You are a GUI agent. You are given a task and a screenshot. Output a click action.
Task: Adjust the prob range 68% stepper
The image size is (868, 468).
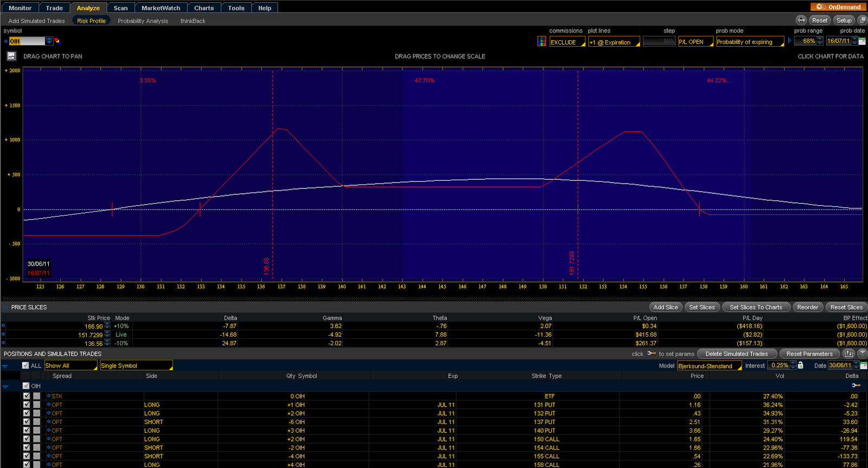pyautogui.click(x=820, y=41)
